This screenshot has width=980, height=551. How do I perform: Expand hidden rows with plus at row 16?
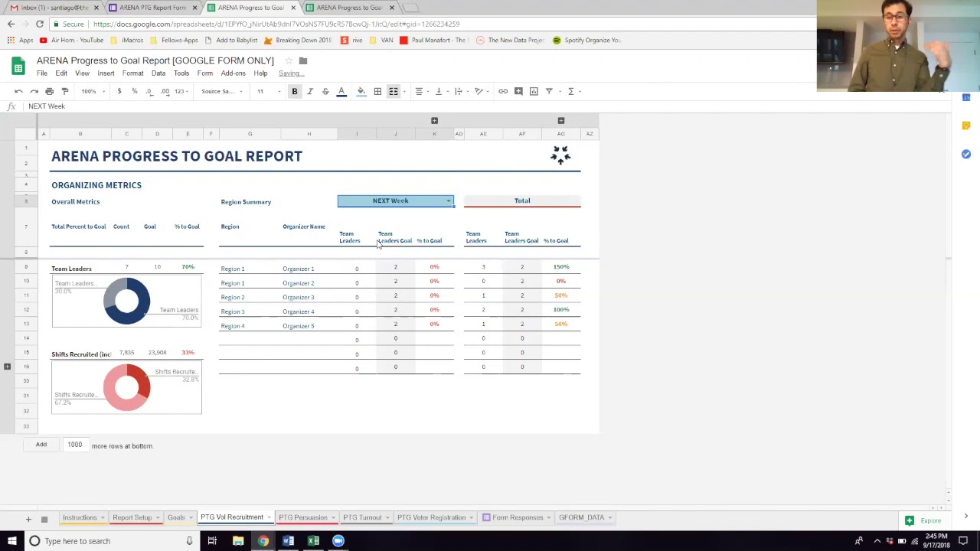pos(7,367)
